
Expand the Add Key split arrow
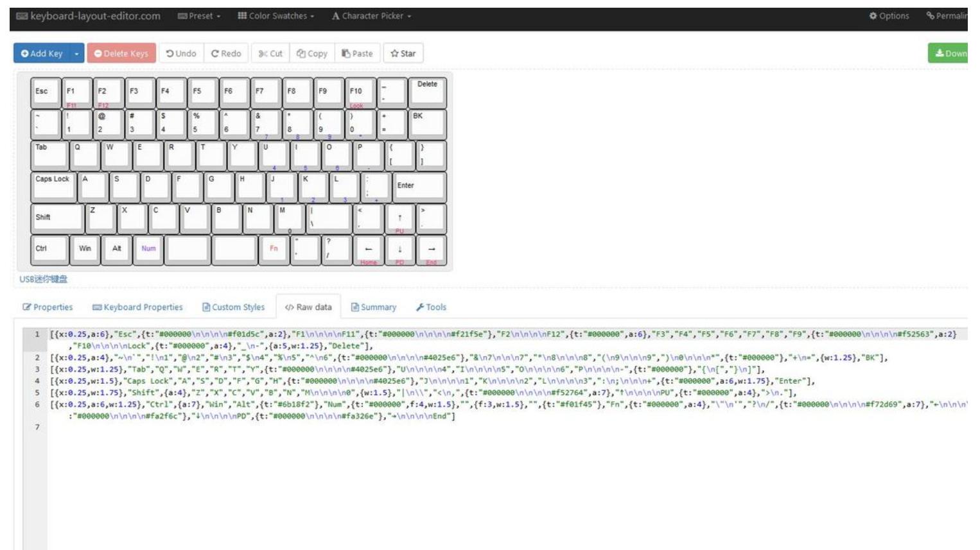point(76,53)
